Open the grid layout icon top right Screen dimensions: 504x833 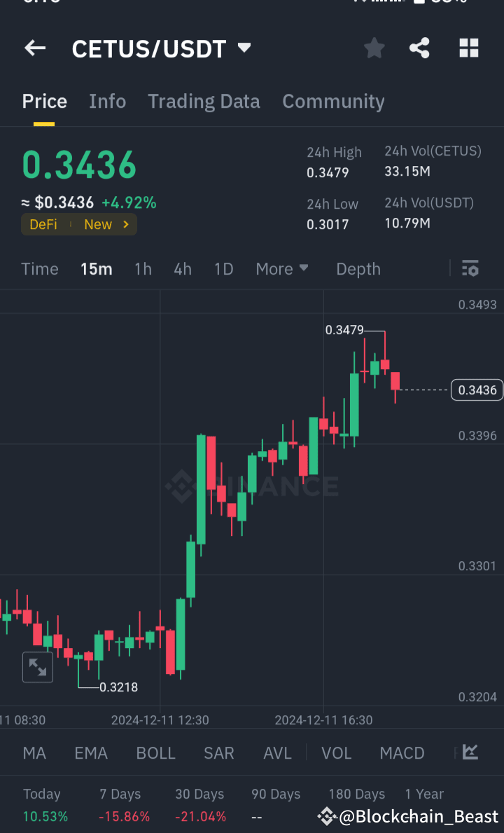(x=468, y=48)
